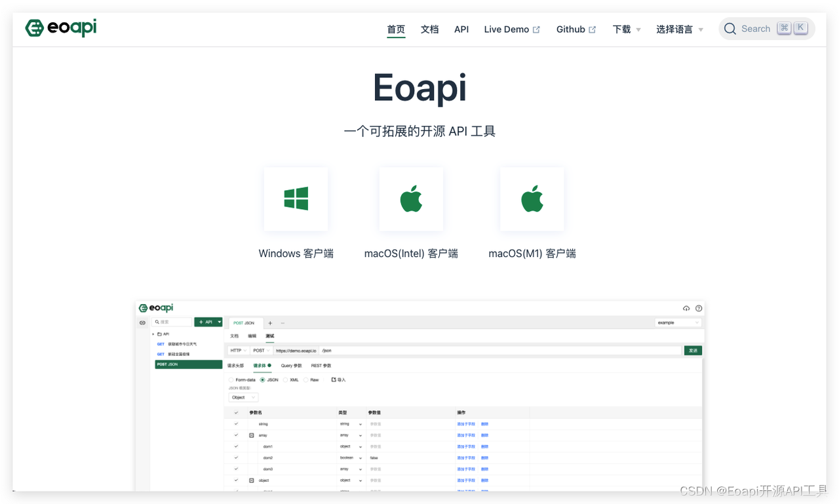The image size is (839, 504).
Task: Select the POST JSON item in the sidebar
Action: pyautogui.click(x=189, y=364)
